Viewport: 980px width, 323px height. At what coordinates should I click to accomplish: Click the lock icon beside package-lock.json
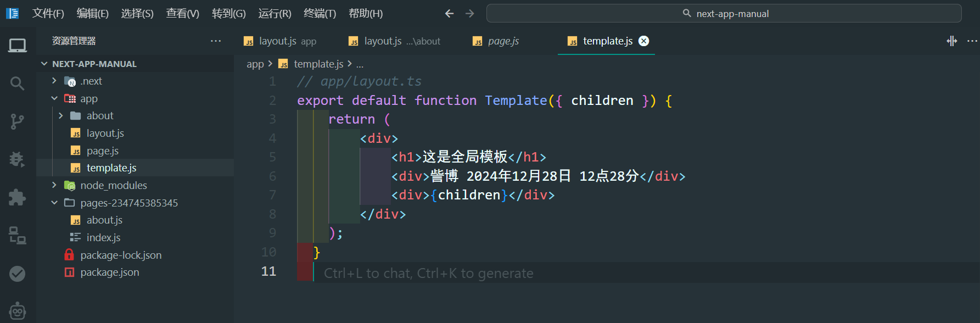tap(69, 255)
